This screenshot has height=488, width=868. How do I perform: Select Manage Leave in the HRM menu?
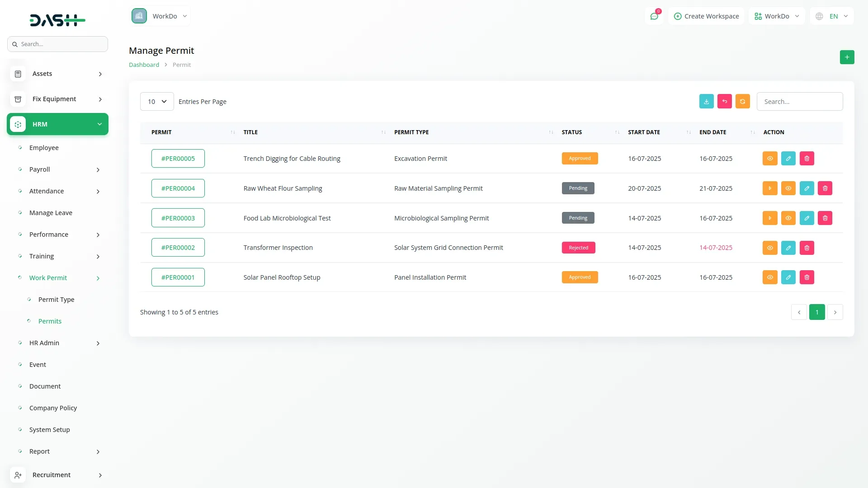tap(51, 213)
